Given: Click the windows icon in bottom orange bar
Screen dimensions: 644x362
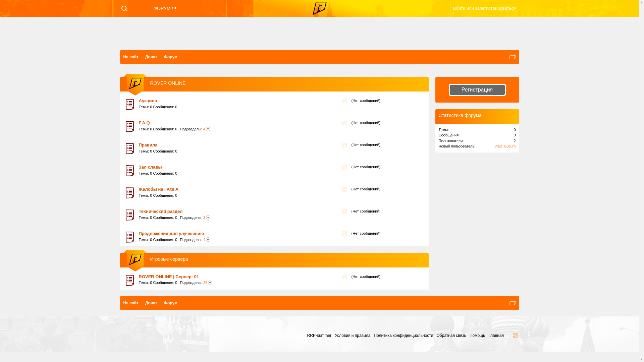Looking at the screenshot, I should (512, 303).
